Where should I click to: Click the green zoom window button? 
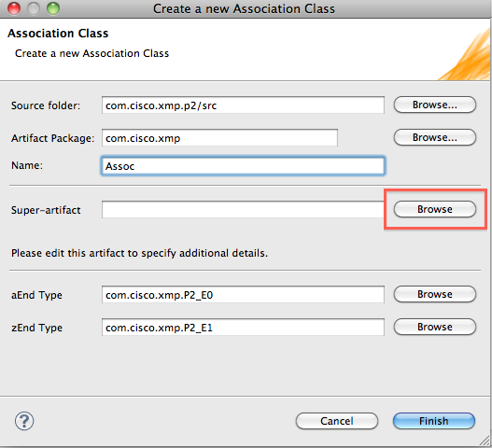tap(53, 8)
